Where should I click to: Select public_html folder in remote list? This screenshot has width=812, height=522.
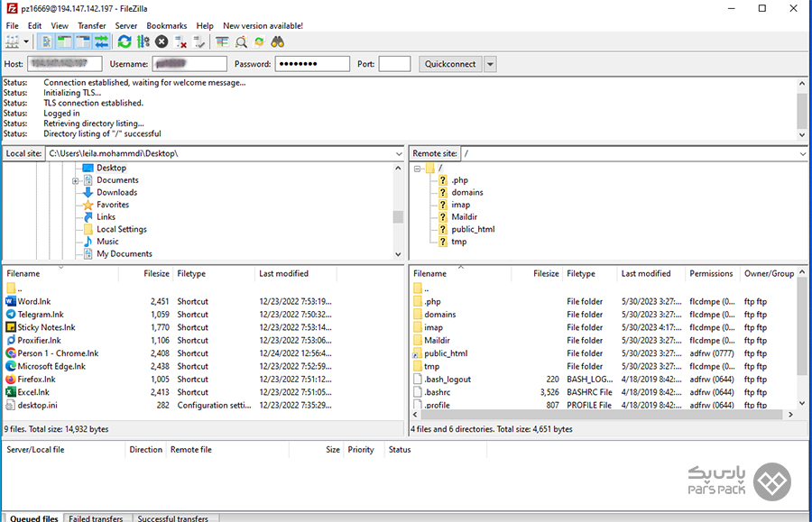pos(446,353)
